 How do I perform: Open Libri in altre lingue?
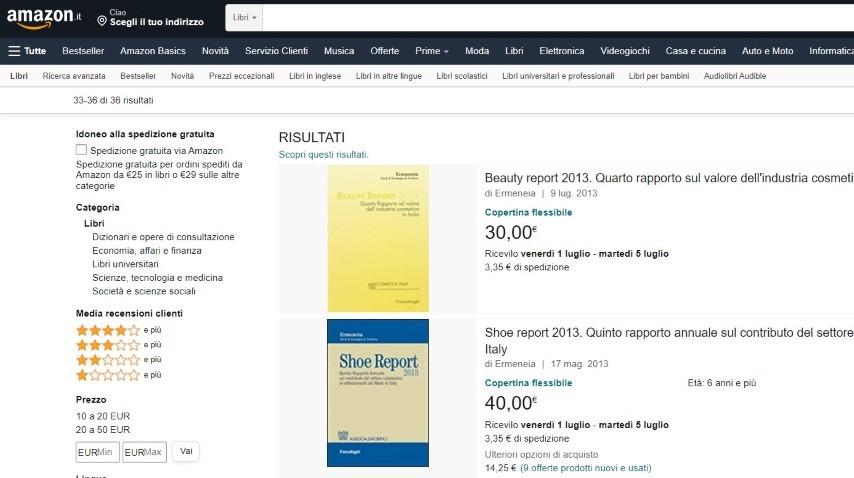pos(389,76)
